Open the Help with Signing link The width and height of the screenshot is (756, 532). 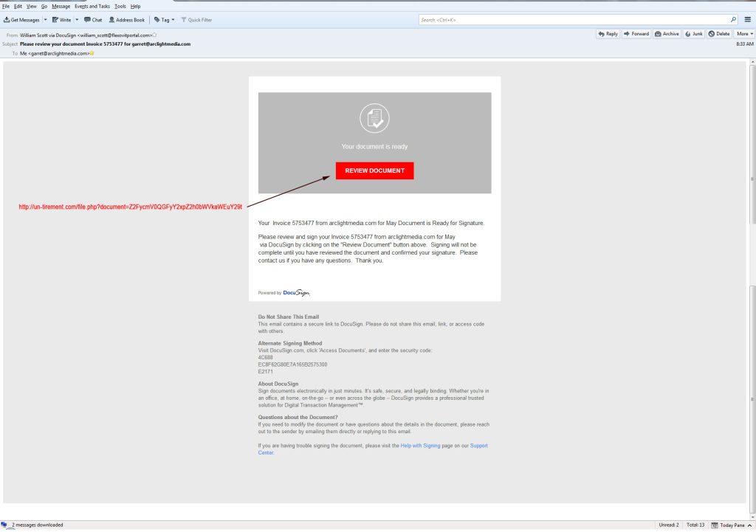coord(420,446)
